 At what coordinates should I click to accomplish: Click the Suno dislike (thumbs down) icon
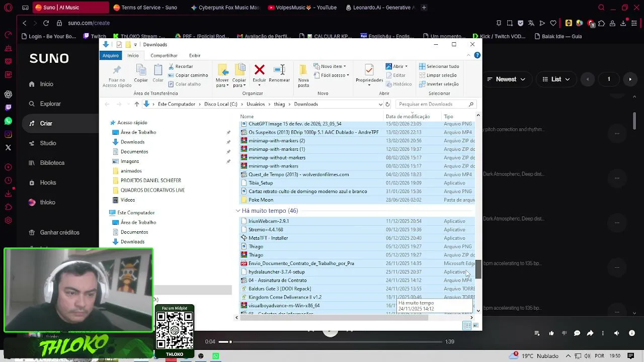pyautogui.click(x=564, y=333)
